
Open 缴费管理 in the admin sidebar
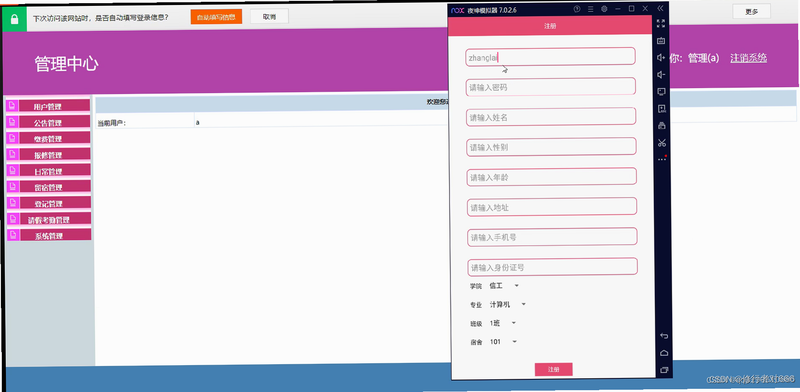[48, 138]
